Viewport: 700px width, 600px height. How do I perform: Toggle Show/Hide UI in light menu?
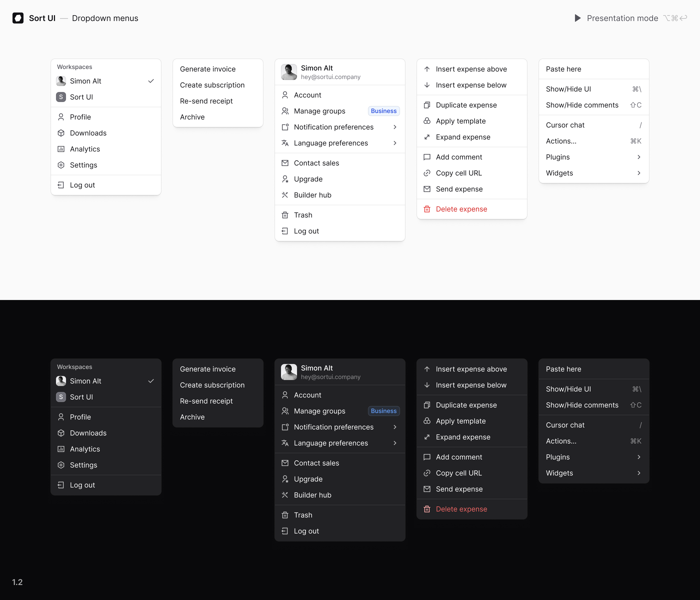593,89
